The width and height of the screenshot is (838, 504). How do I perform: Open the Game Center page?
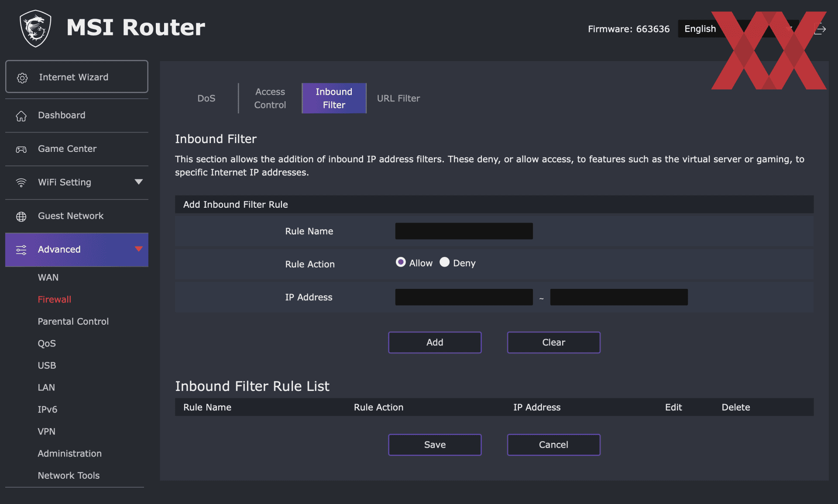click(x=77, y=149)
